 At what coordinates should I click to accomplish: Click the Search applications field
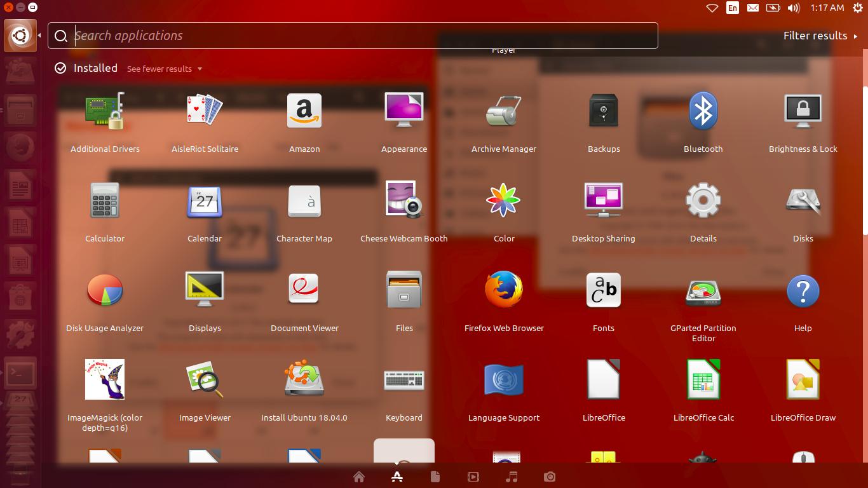pos(353,36)
